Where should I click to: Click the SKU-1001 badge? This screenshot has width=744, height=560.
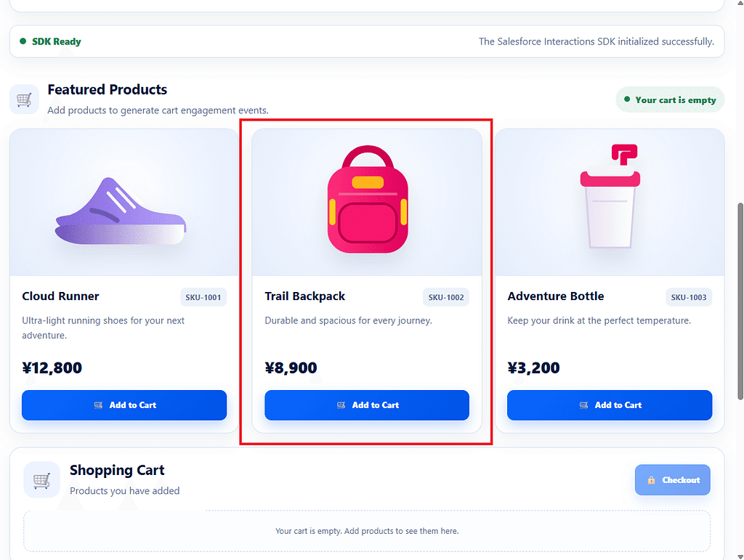203,297
